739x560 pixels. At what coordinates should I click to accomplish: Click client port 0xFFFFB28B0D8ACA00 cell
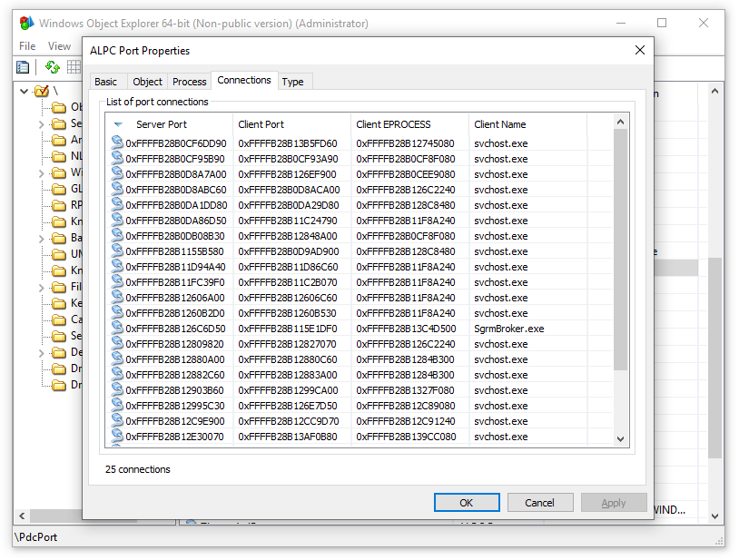[x=289, y=190]
